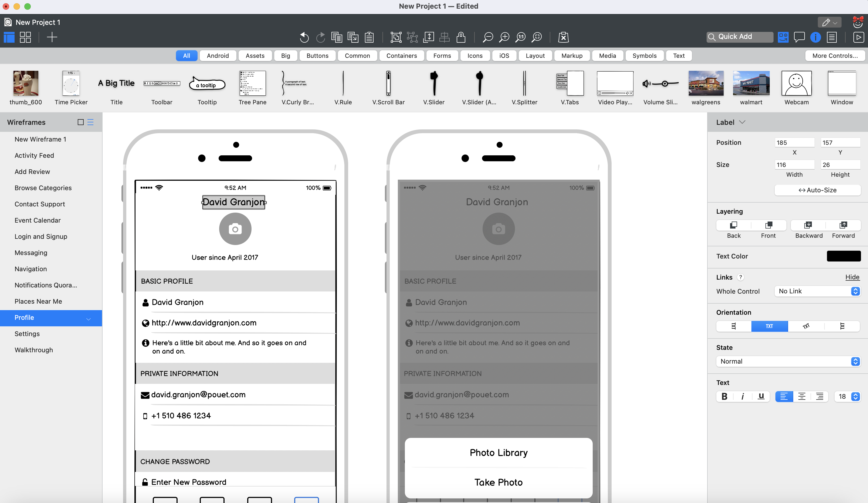Click the Lock padlock icon
This screenshot has height=503, width=868.
coord(461,37)
